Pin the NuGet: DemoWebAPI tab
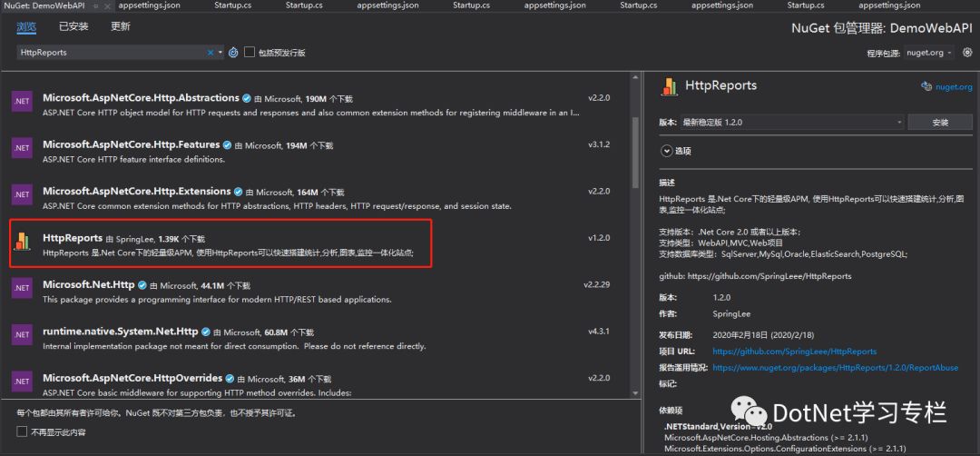Screen dimensions: 980x456 click(x=95, y=5)
